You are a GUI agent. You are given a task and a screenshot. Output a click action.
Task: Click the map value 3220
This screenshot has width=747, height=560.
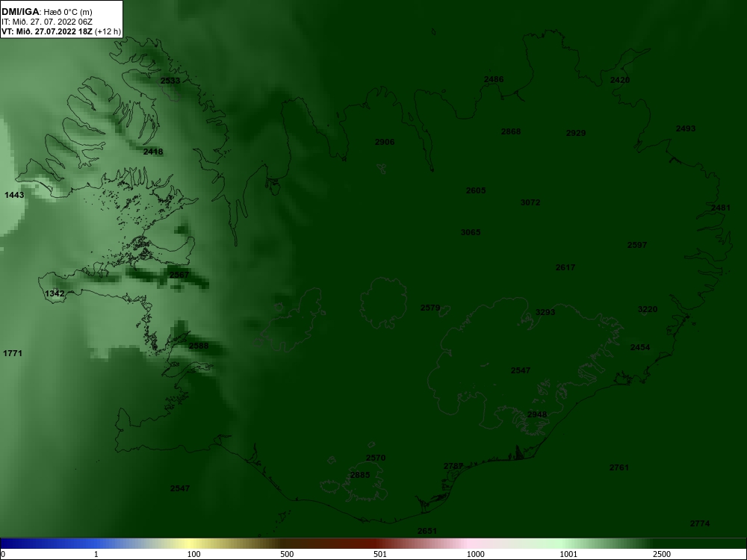[x=648, y=309]
